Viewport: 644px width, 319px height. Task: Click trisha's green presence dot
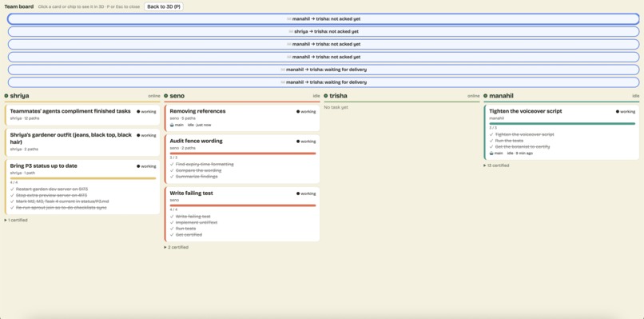coord(326,96)
